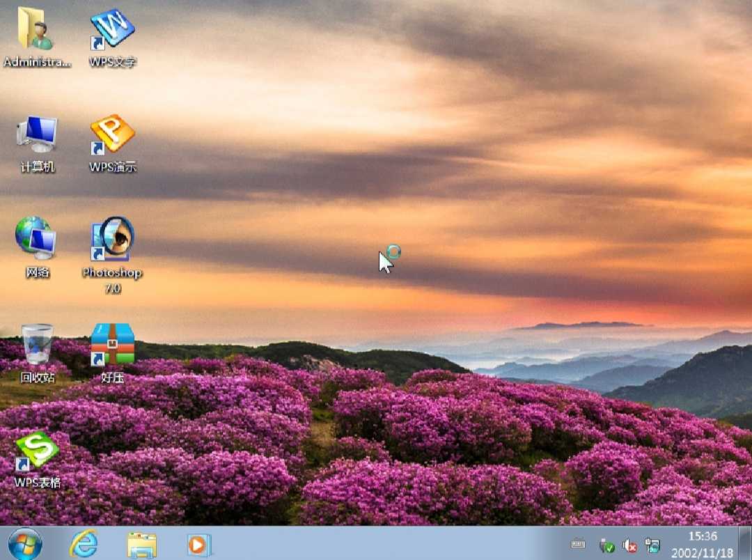Select the 好压 archiver shortcut icon
The height and width of the screenshot is (560, 752).
112,345
